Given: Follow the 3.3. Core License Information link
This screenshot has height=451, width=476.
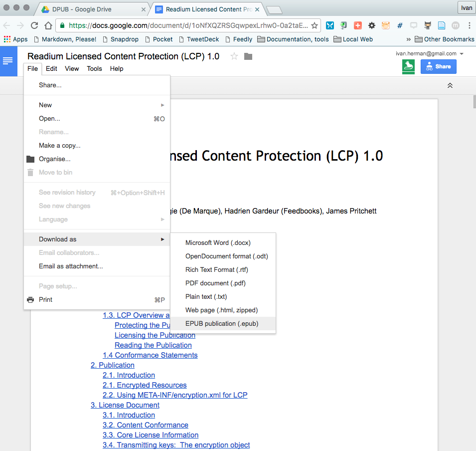Looking at the screenshot, I should tap(151, 435).
